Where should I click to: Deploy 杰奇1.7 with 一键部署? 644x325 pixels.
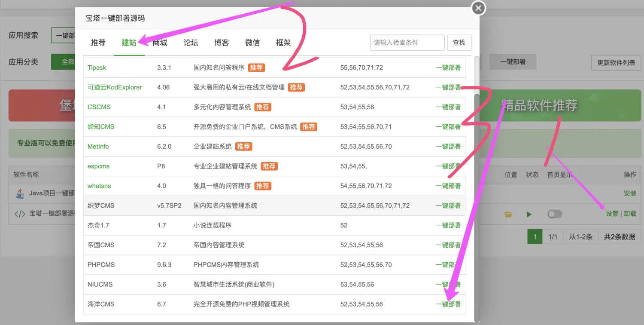tap(448, 225)
